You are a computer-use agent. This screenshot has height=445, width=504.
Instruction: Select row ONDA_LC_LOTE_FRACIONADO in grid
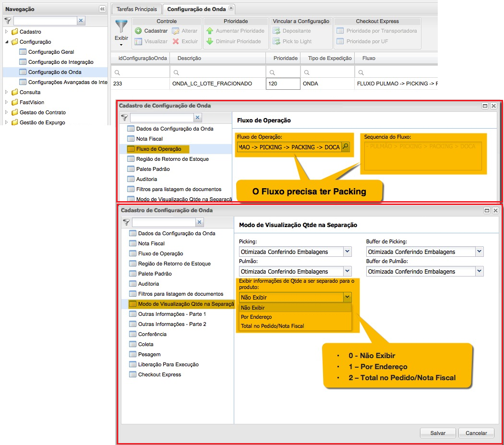point(274,84)
